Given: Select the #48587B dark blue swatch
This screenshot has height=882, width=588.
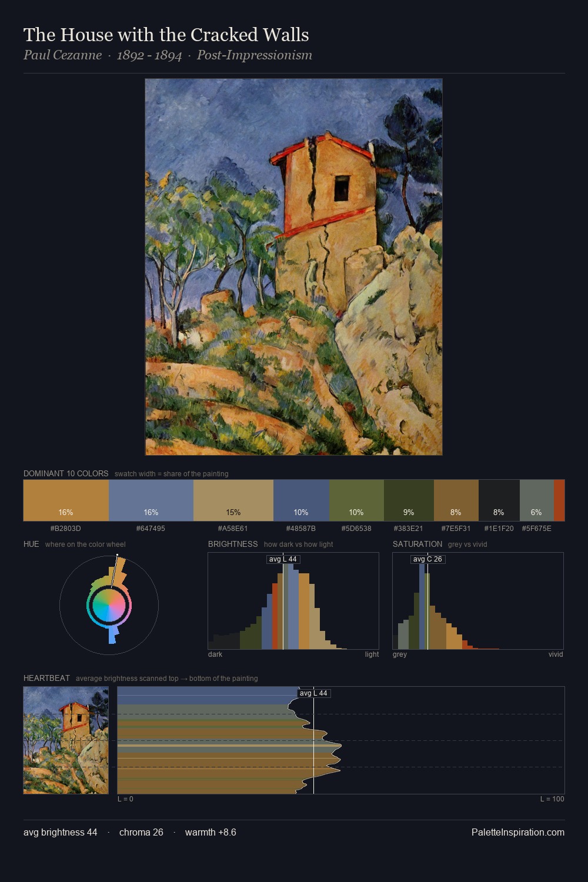Looking at the screenshot, I should pos(301,500).
